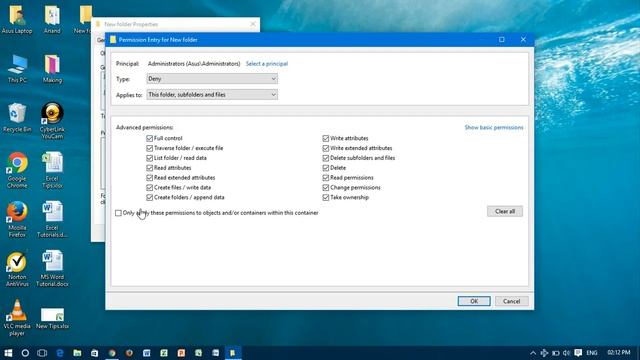Image resolution: width=640 pixels, height=360 pixels.
Task: Maximize the Permission Entry window
Action: (502, 40)
